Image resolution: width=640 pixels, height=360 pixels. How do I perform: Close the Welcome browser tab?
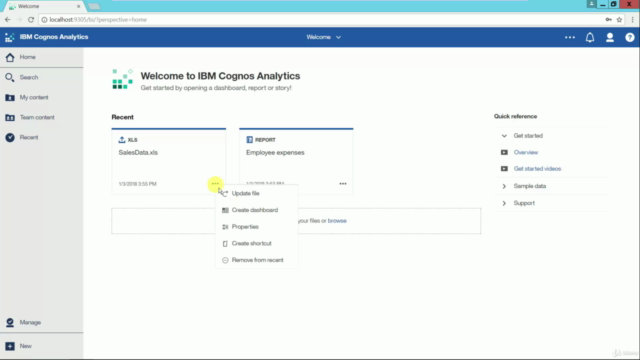click(x=78, y=7)
